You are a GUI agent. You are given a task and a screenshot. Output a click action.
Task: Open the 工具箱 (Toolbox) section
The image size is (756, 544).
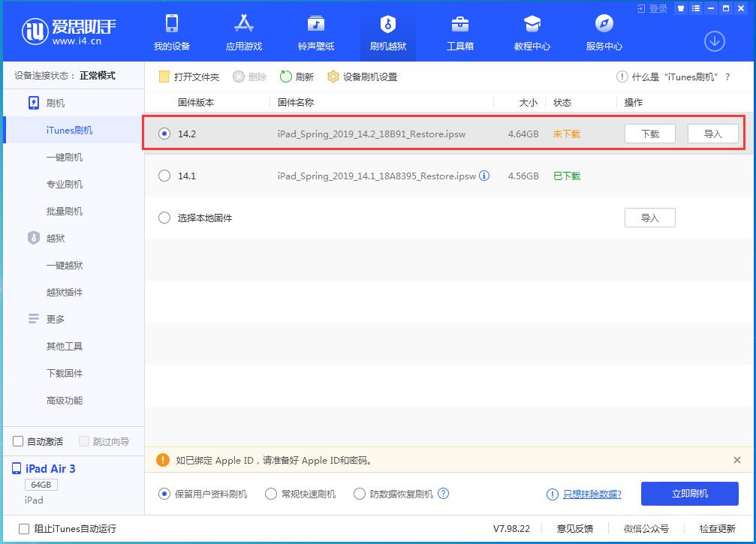(458, 32)
